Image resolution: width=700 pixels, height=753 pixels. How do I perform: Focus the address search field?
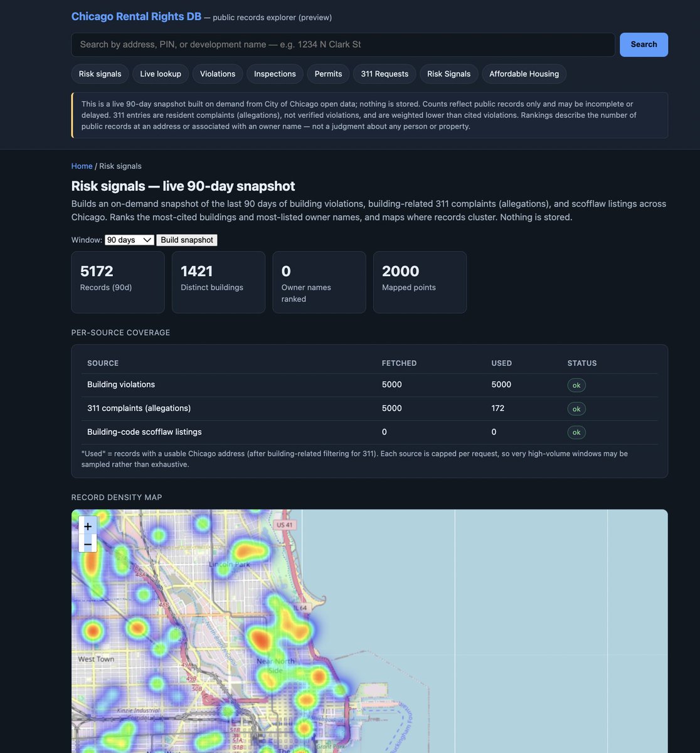(x=343, y=45)
